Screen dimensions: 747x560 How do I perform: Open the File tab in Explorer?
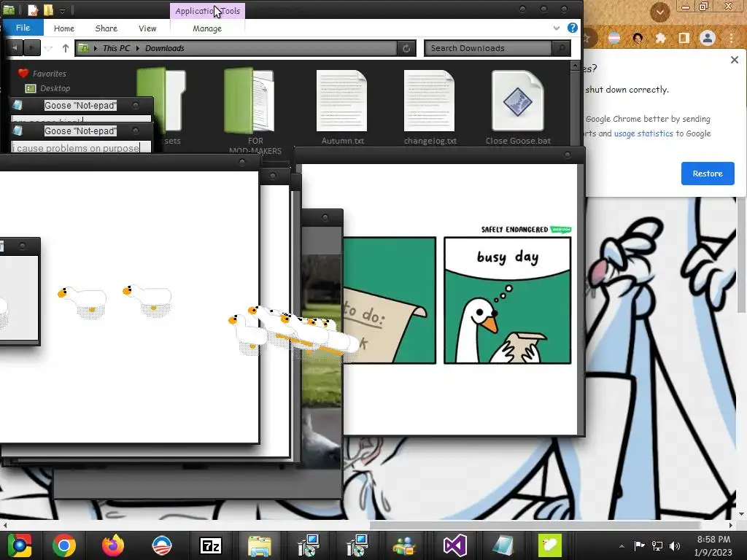(23, 28)
